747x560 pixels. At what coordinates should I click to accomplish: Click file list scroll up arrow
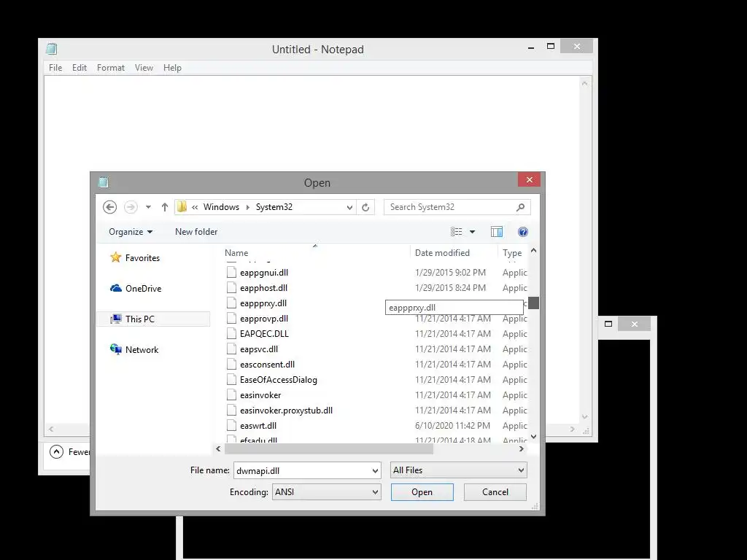pos(533,251)
